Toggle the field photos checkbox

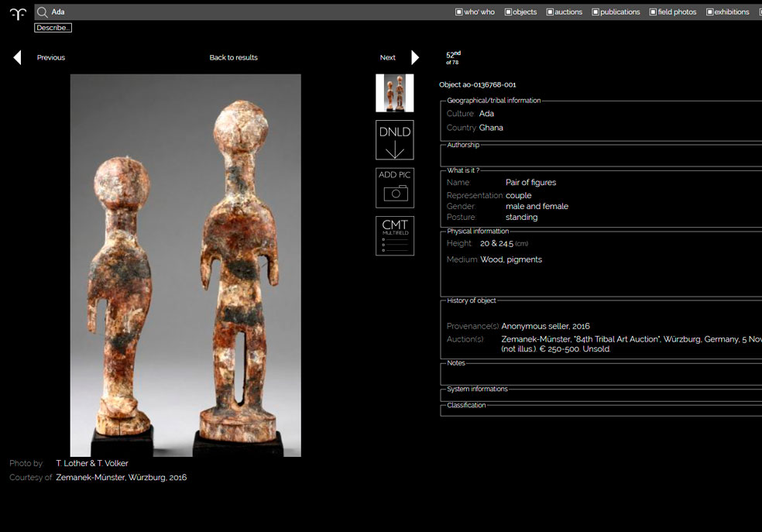click(x=653, y=12)
